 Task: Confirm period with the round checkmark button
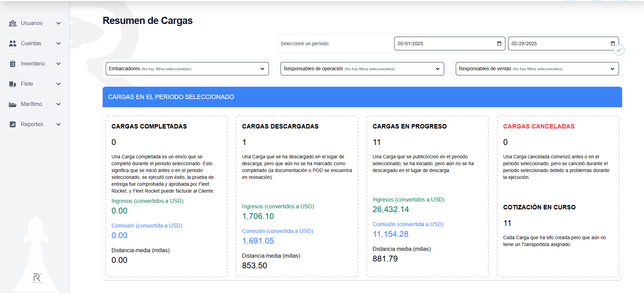coord(619,50)
